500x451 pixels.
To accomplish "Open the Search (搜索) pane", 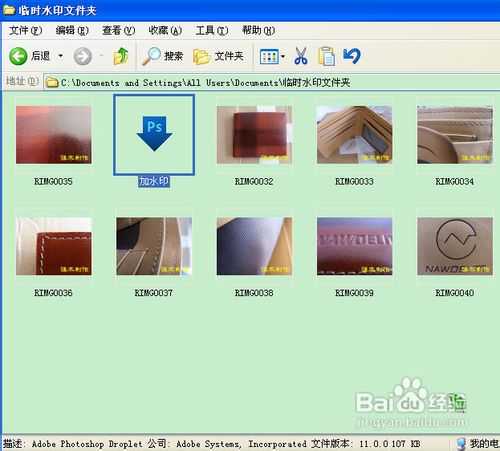I will tap(163, 56).
